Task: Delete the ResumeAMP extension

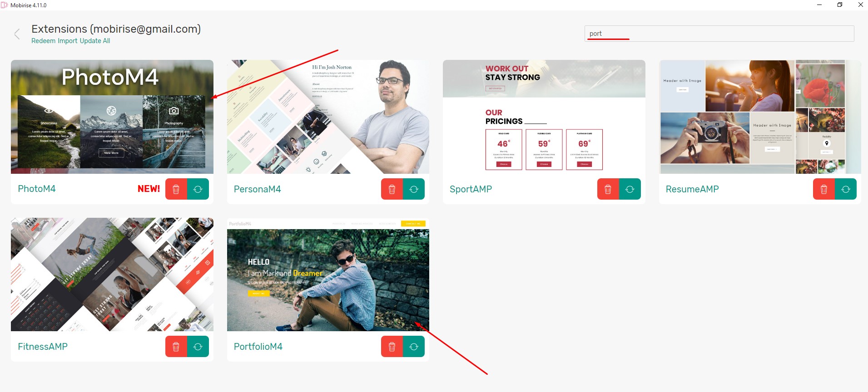Action: coord(824,189)
